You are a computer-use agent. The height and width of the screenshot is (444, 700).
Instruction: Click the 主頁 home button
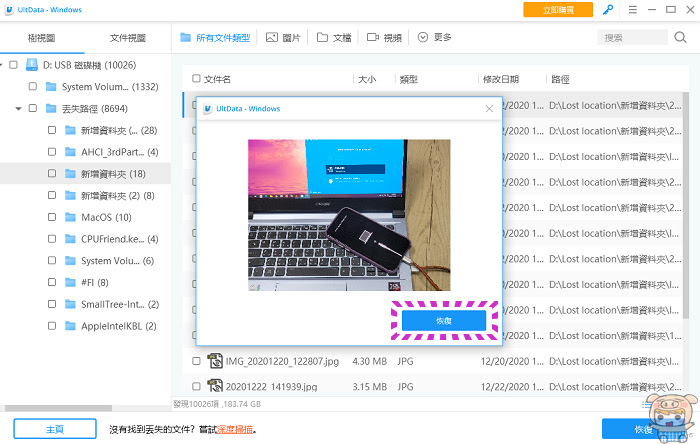click(x=55, y=429)
